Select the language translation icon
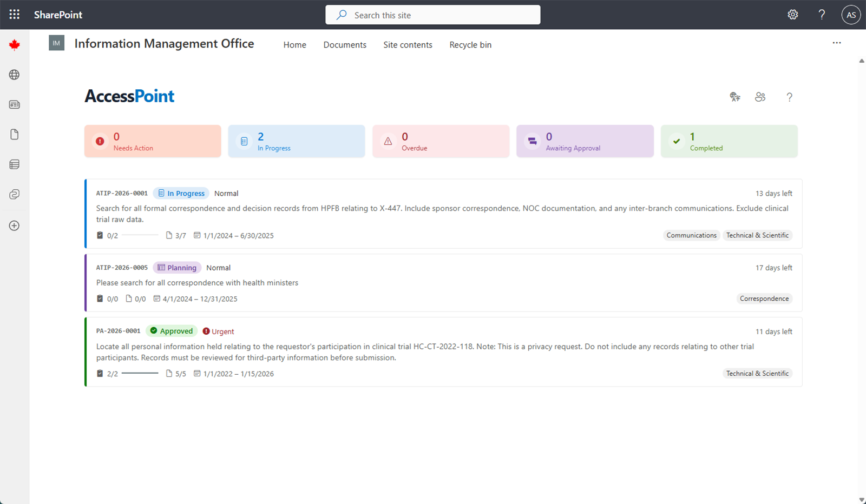This screenshot has width=866, height=504. pos(735,97)
